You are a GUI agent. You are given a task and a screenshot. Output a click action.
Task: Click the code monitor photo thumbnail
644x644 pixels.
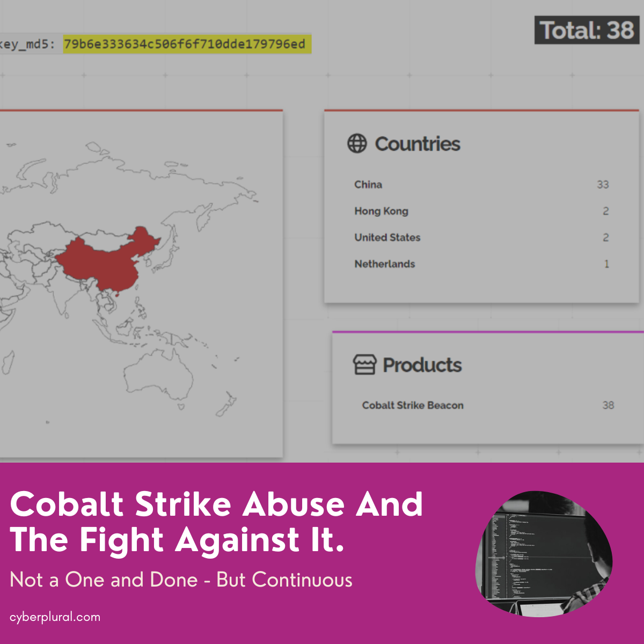[544, 554]
